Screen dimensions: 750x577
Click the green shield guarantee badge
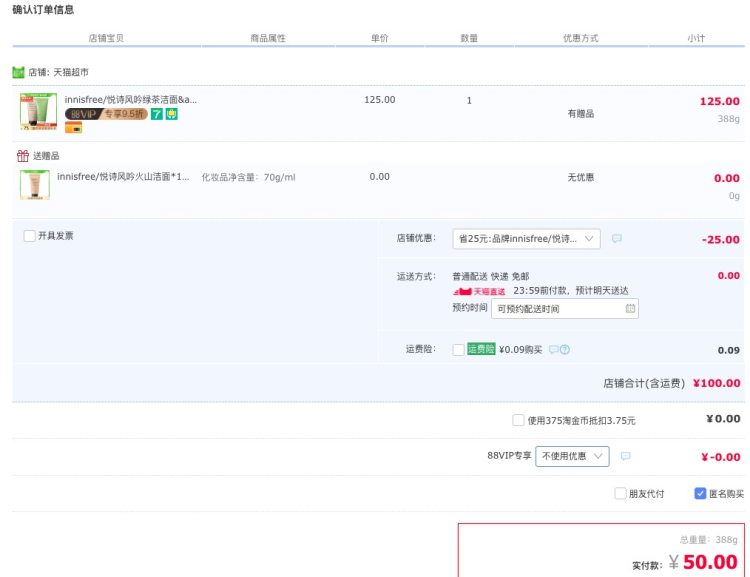click(x=172, y=114)
